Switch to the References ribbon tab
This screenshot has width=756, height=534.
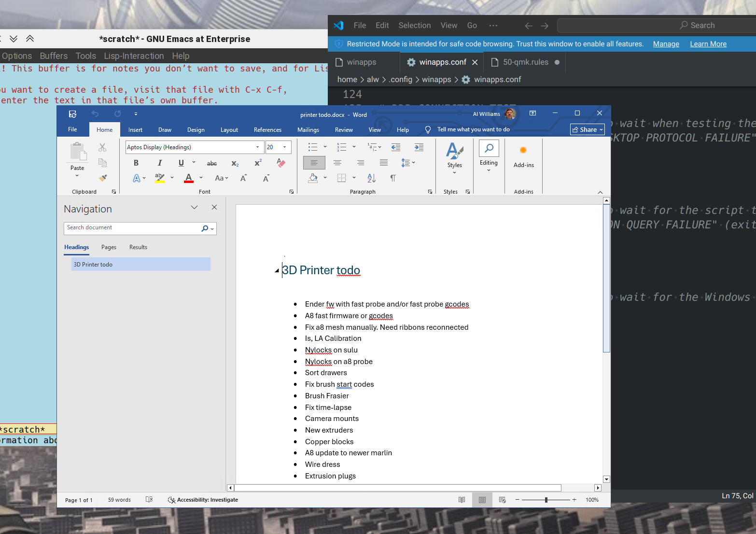click(x=267, y=130)
